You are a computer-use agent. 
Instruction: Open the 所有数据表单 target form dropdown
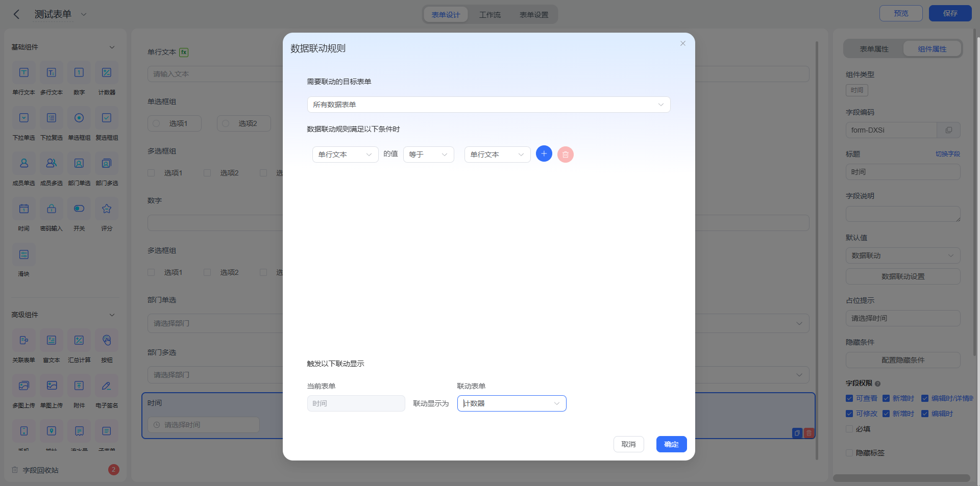[x=488, y=105]
